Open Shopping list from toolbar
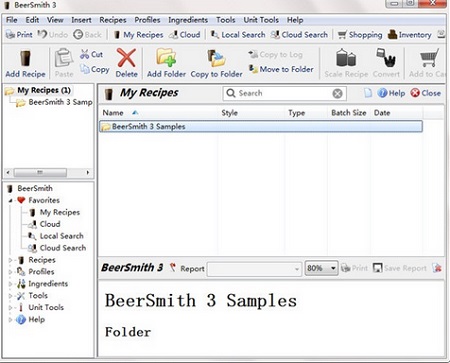 (x=360, y=35)
